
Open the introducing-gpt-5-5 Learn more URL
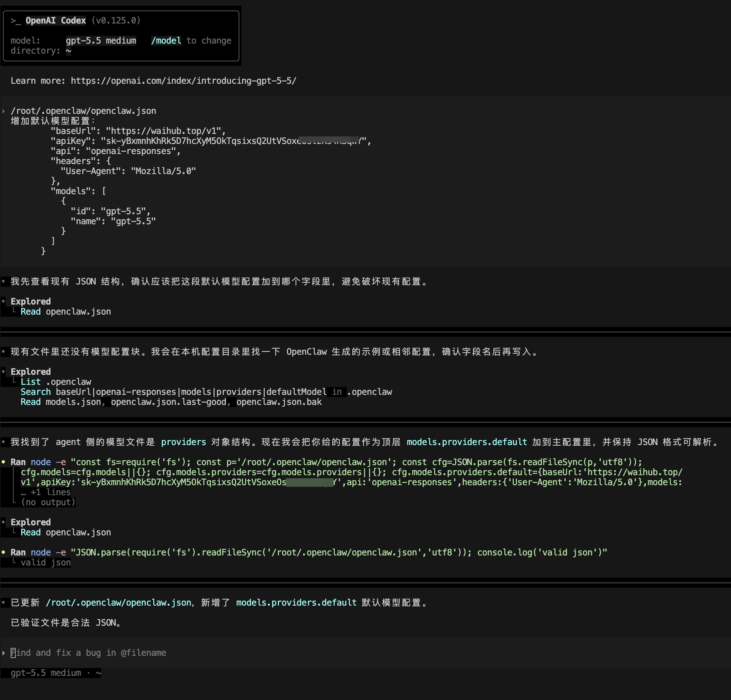183,81
